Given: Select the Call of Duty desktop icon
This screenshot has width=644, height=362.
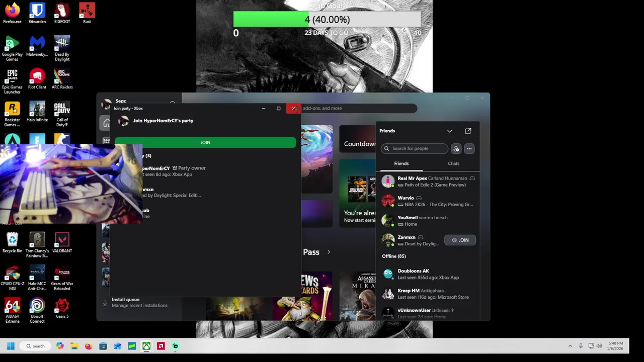Looking at the screenshot, I should [62, 114].
